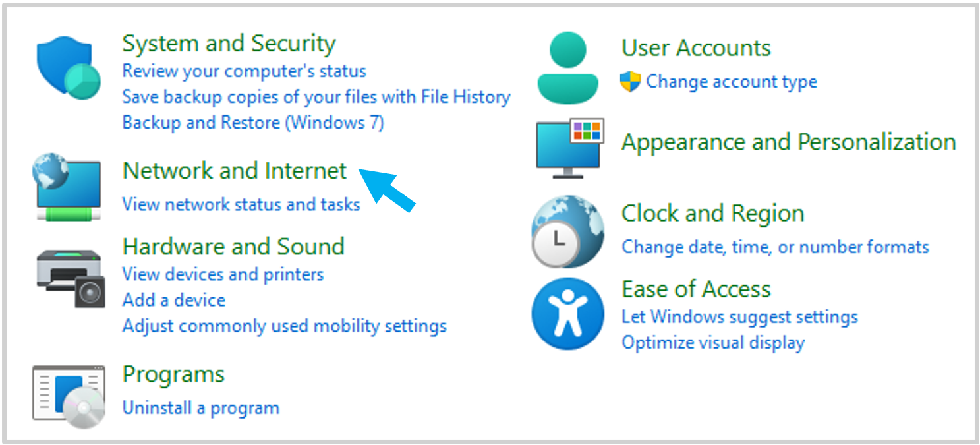Click the Add a device link
The image size is (980, 445).
coord(174,300)
